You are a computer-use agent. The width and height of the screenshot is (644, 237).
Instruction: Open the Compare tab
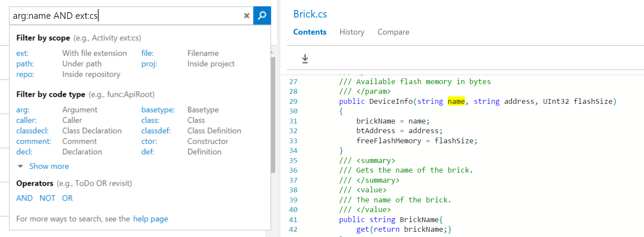click(x=393, y=32)
